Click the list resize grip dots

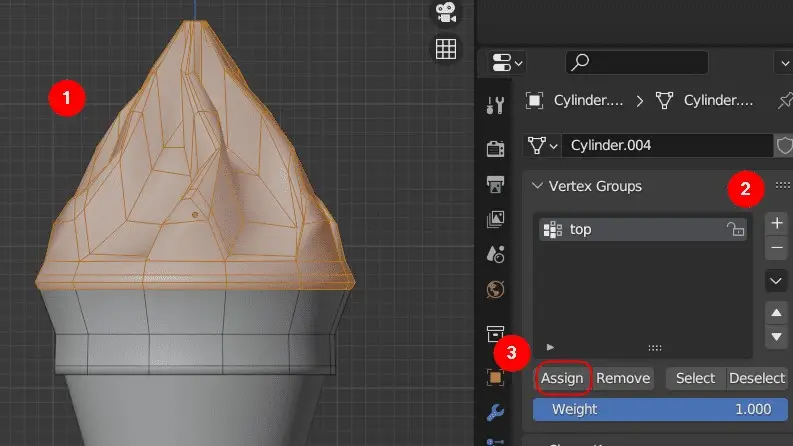(x=655, y=348)
